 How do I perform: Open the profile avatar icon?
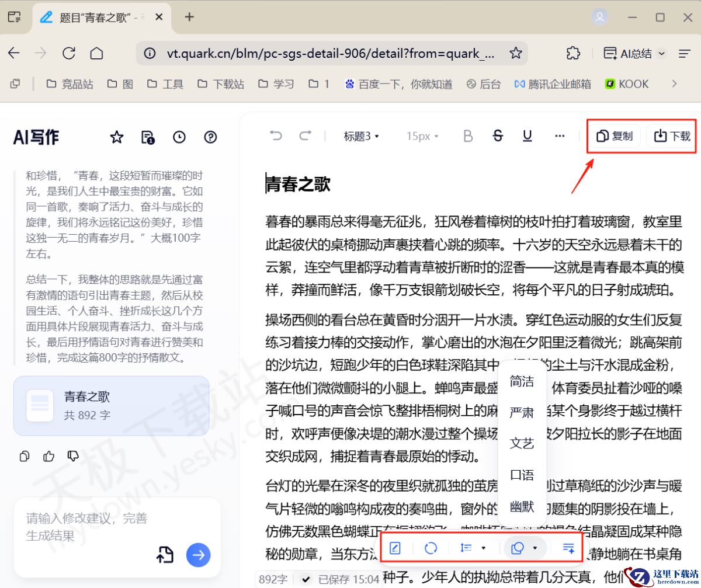coord(599,17)
